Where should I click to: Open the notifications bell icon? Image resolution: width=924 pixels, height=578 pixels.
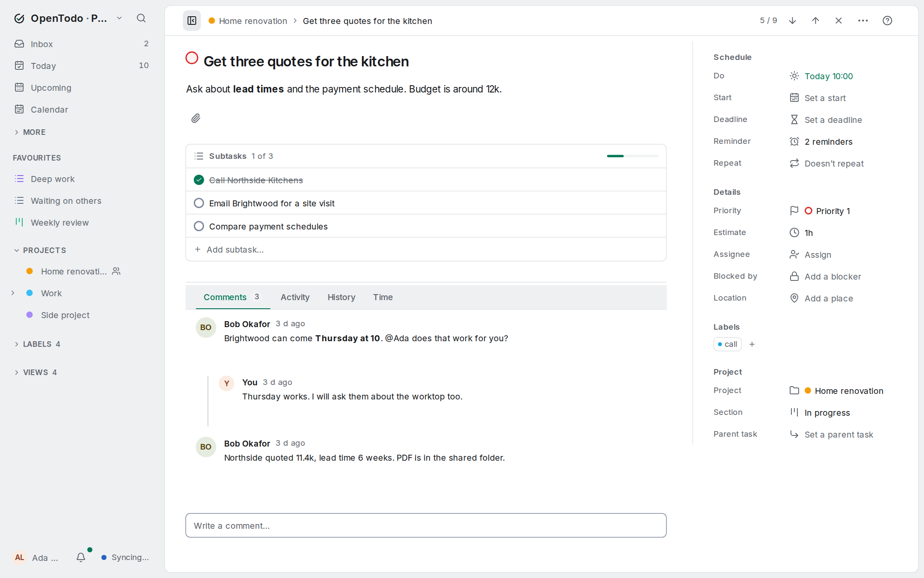[81, 557]
